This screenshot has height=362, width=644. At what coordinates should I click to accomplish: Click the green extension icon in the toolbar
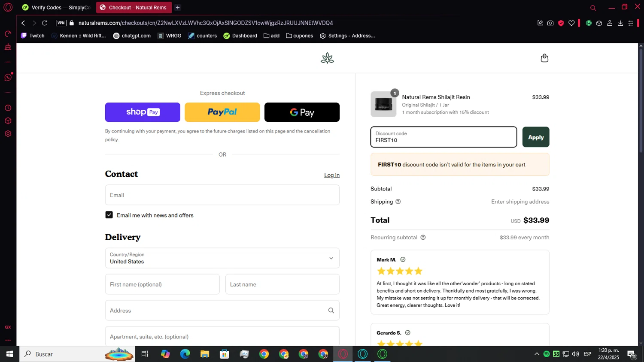point(589,23)
